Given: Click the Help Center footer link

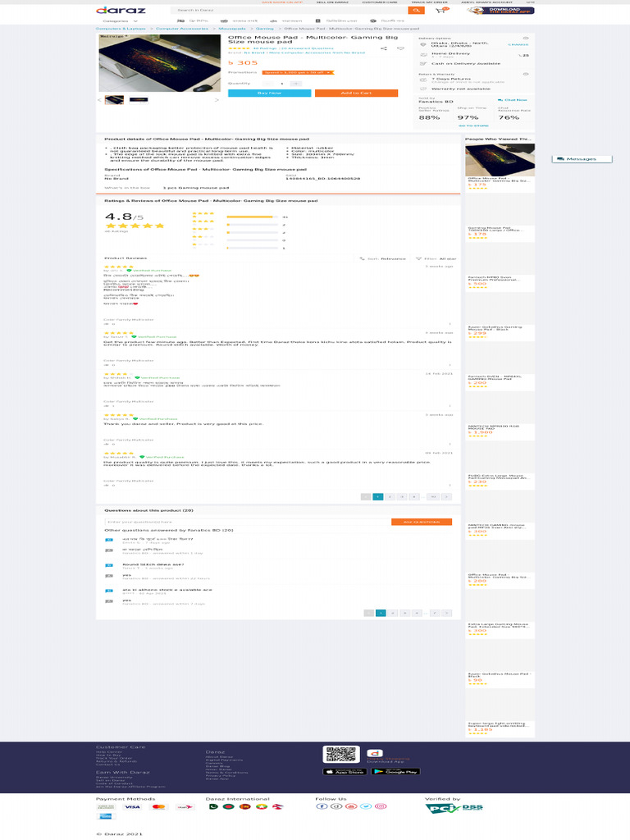Looking at the screenshot, I should tap(109, 751).
